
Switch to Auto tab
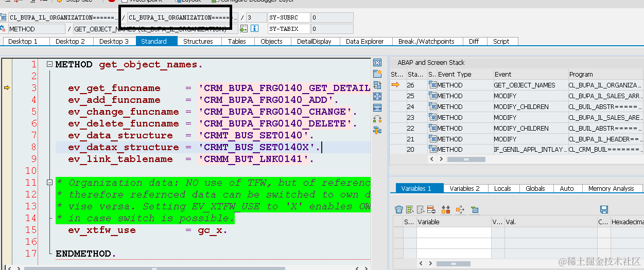(x=567, y=188)
